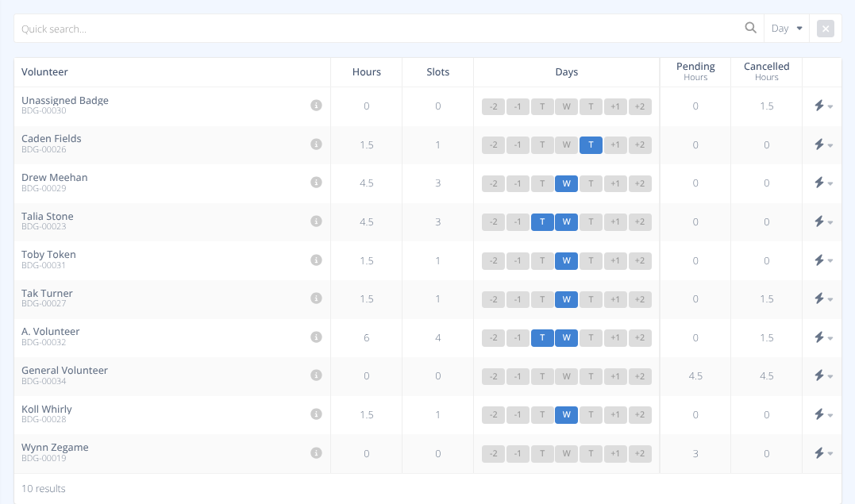Sort by the Hours column header
The height and width of the screenshot is (504, 855).
click(x=366, y=72)
